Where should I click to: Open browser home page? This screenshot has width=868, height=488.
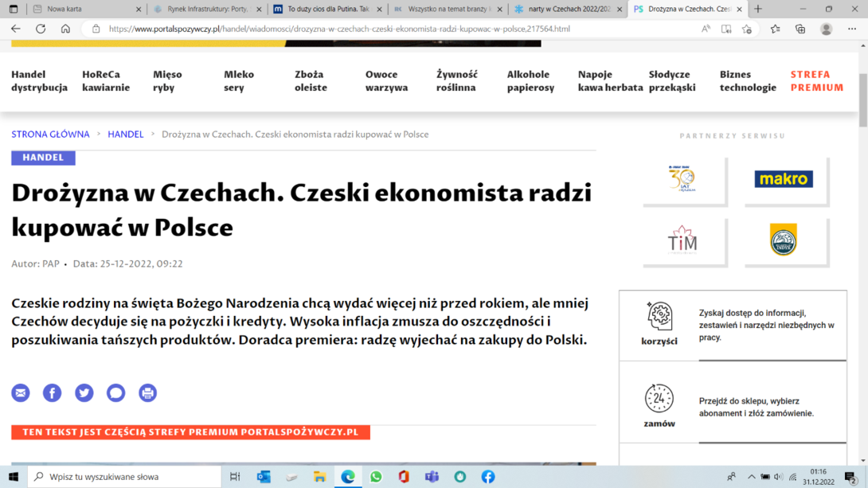[x=65, y=29]
